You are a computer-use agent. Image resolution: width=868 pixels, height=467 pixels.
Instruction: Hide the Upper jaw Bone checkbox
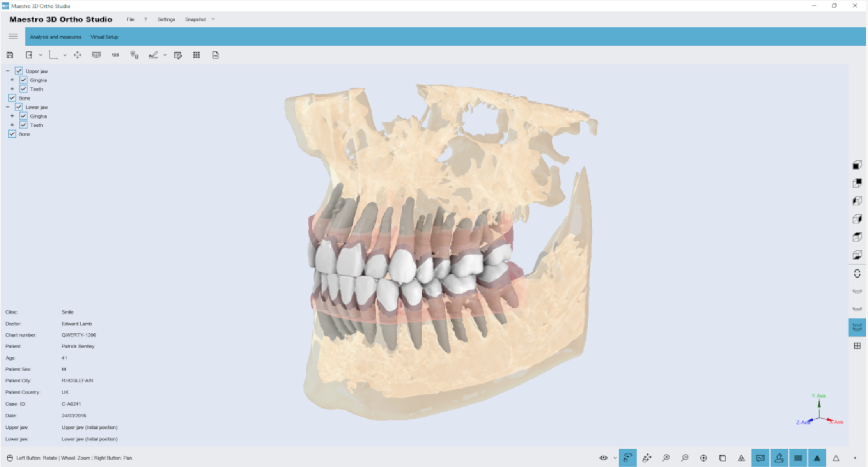coord(12,98)
